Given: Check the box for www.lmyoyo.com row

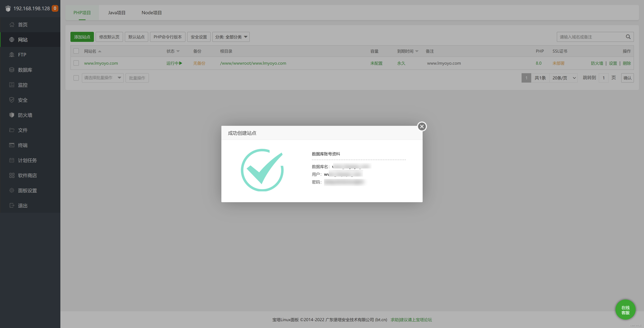Looking at the screenshot, I should click(76, 63).
